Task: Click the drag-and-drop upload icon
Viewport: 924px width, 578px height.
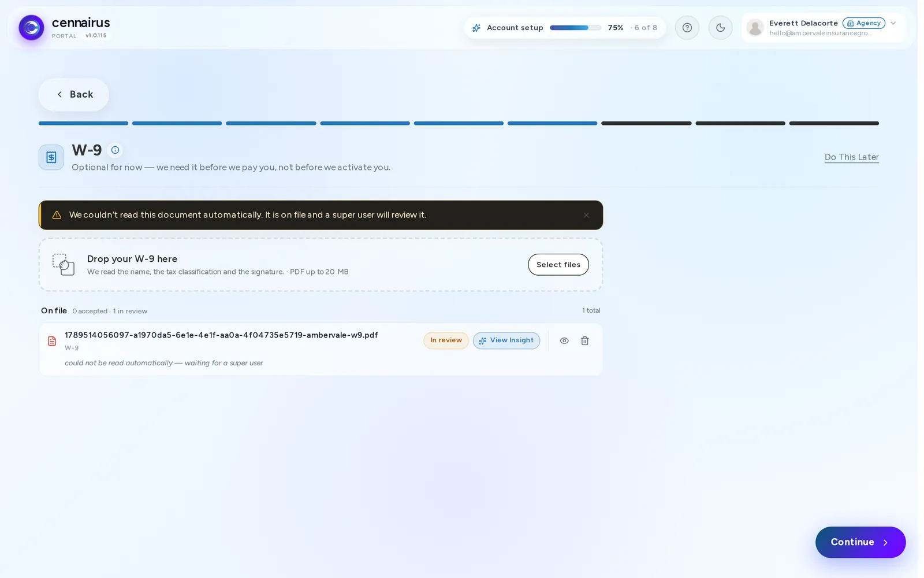Action: (x=64, y=265)
